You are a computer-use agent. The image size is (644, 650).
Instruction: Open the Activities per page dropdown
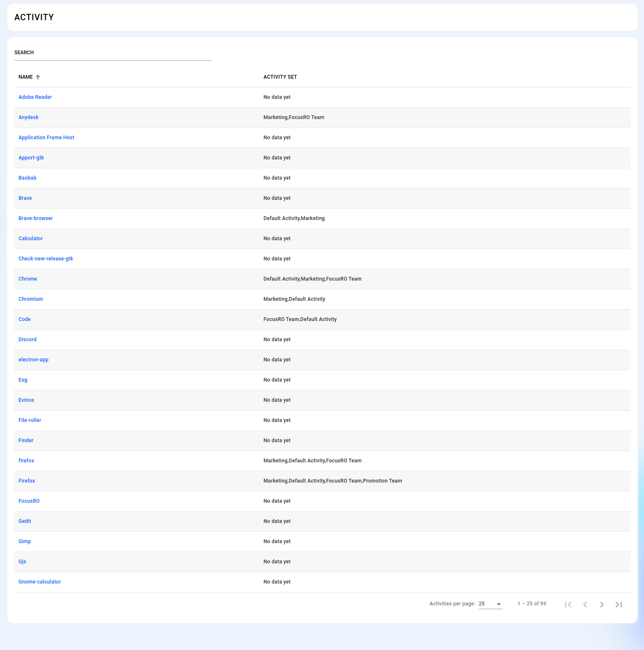[490, 604]
